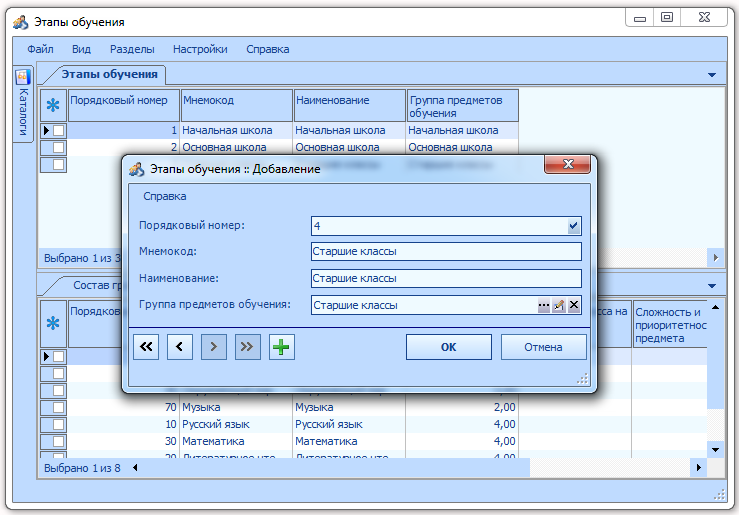The height and width of the screenshot is (515, 739).
Task: Tick the first row checkbox in lower grid
Action: [x=58, y=357]
